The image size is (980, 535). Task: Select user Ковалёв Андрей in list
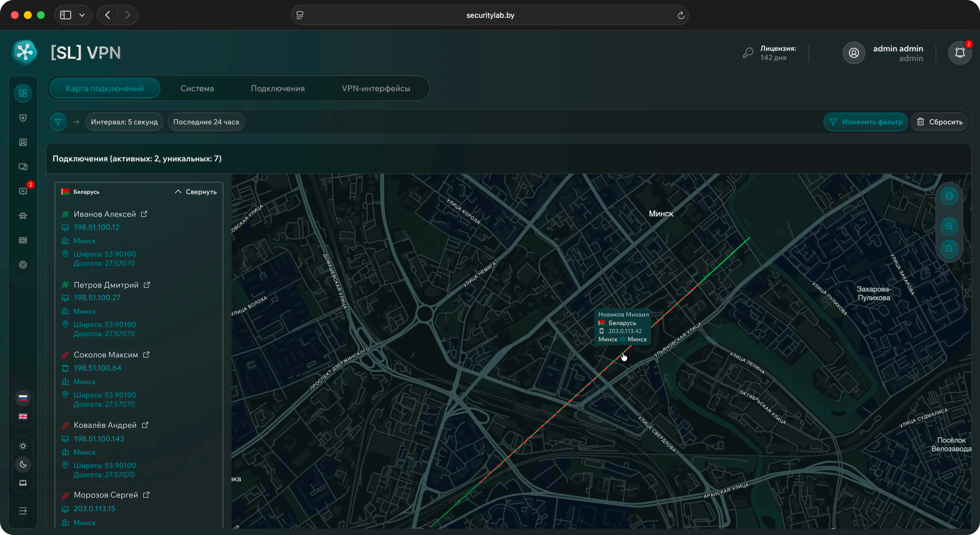click(x=105, y=425)
